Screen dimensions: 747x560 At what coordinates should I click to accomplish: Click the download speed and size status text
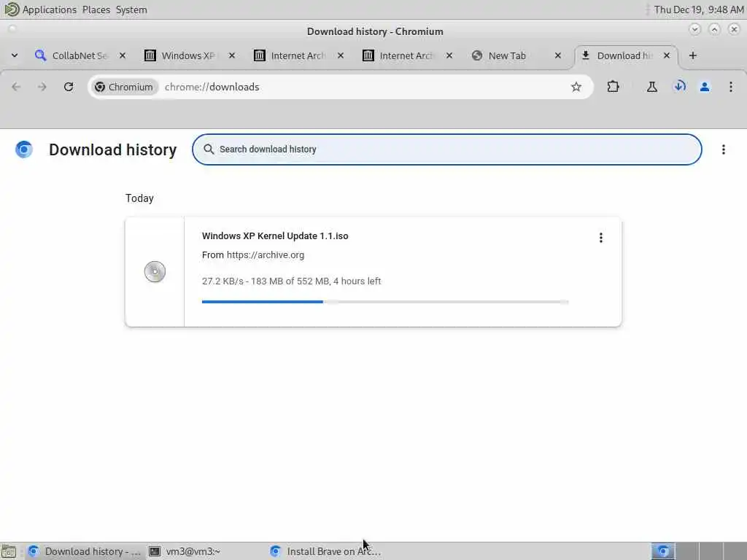(x=291, y=281)
